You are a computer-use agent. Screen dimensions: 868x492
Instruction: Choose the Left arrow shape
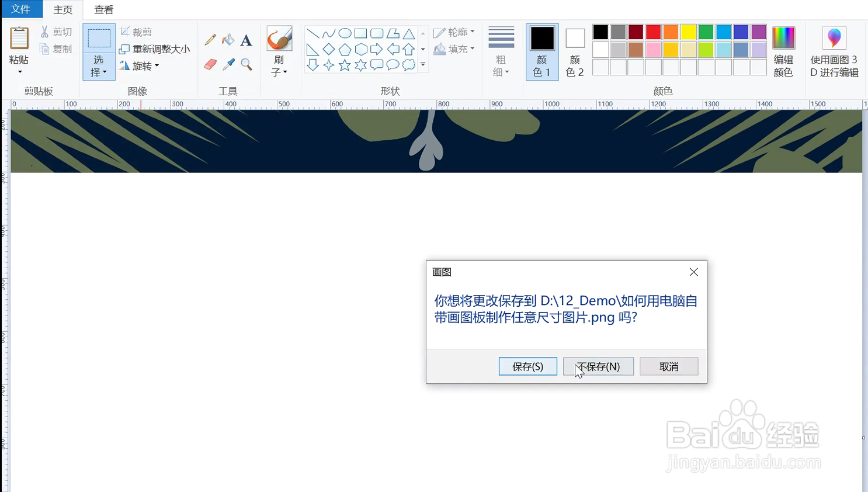pos(393,49)
